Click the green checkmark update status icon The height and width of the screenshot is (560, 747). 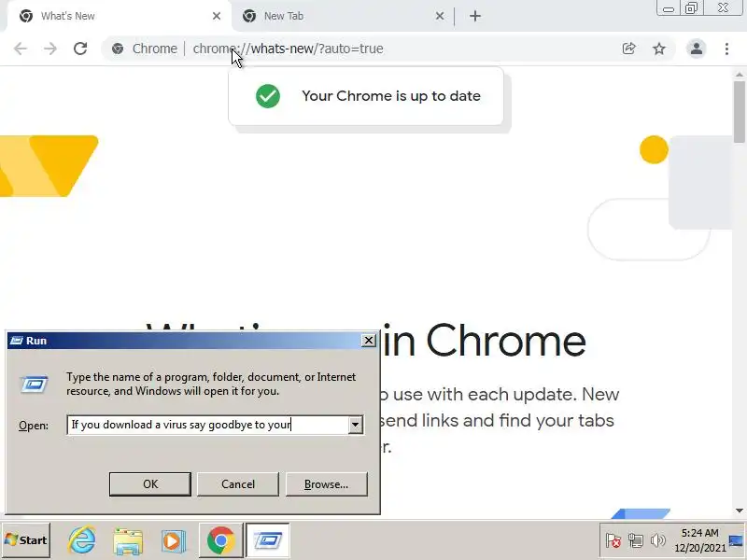click(268, 96)
